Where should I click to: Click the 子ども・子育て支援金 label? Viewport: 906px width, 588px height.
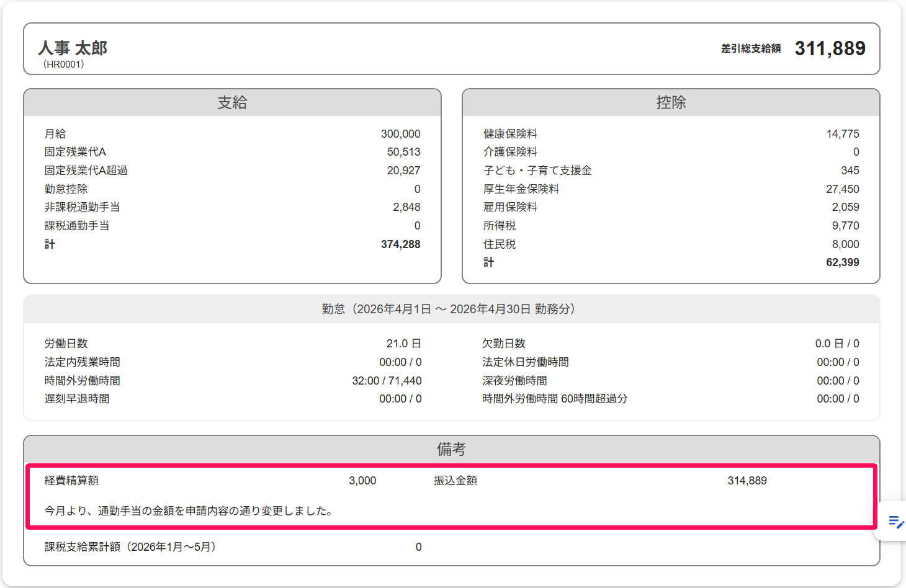coord(537,170)
